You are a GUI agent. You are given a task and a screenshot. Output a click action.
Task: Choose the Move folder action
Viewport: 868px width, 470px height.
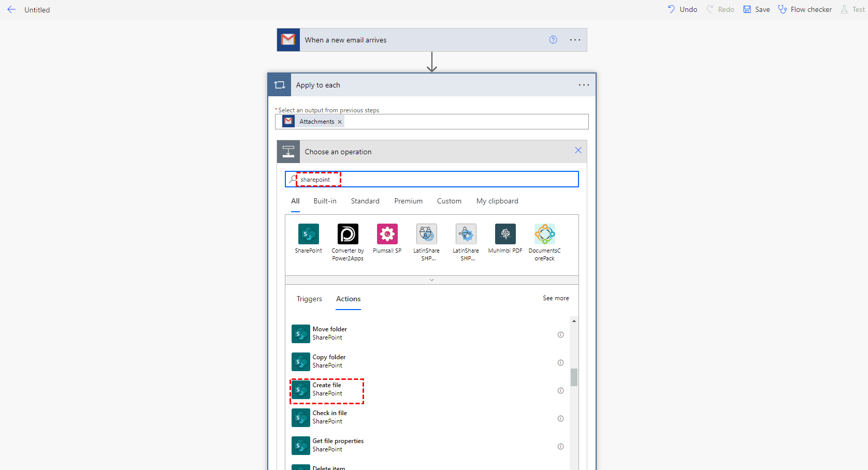pos(428,334)
